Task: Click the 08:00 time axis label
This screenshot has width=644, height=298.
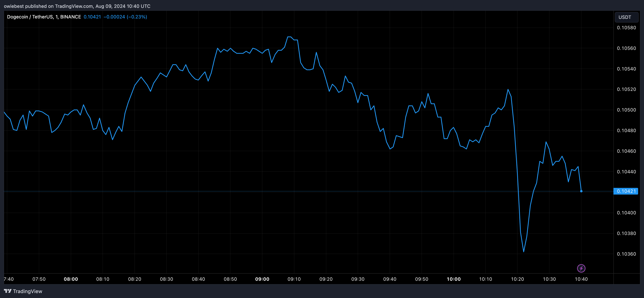Action: (x=71, y=279)
